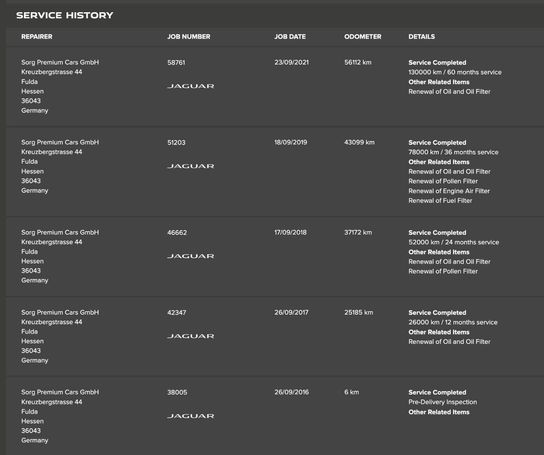Viewport: 544px width, 455px height.
Task: Click the Jaguar logo under job 38005
Action: click(190, 416)
